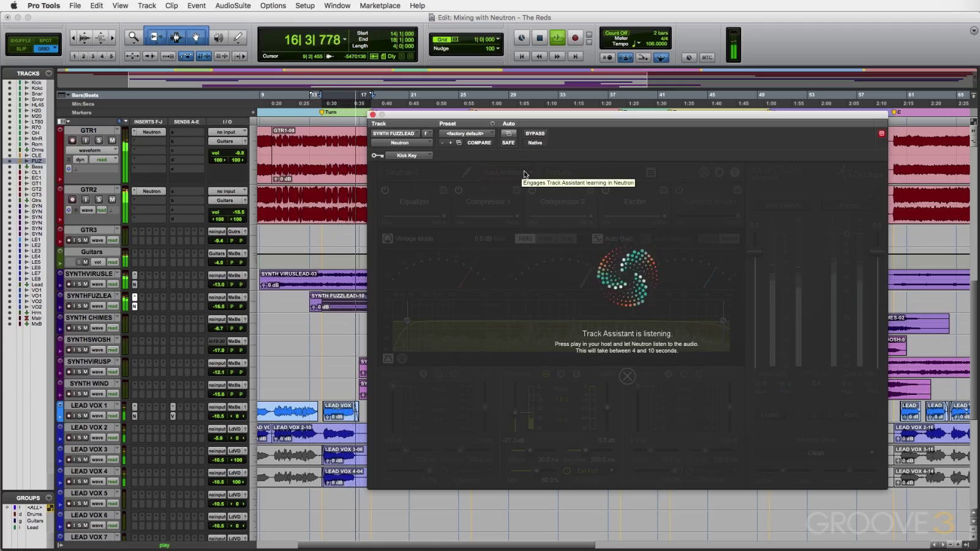Expand the Tracks list options menu
Image resolution: width=980 pixels, height=551 pixels.
tap(48, 73)
